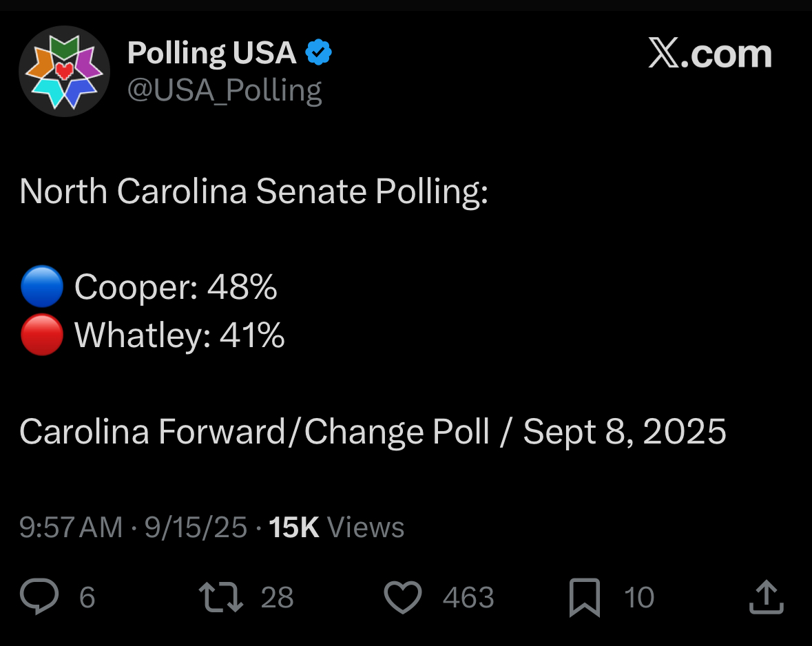Open the reply comment icon
Viewport: 812px width, 646px height.
click(x=39, y=596)
